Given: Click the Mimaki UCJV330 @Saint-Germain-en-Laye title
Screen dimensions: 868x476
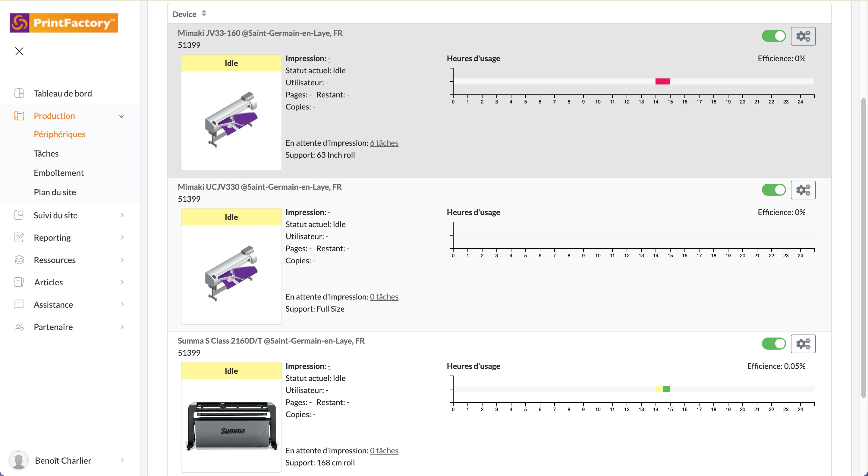Looking at the screenshot, I should [x=260, y=187].
